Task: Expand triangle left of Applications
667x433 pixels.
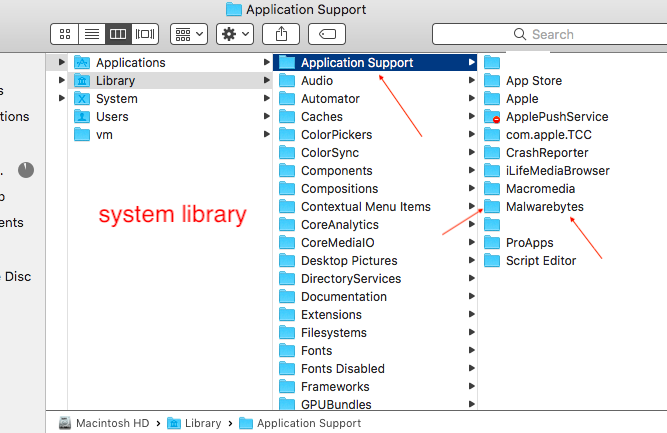Action: (62, 62)
